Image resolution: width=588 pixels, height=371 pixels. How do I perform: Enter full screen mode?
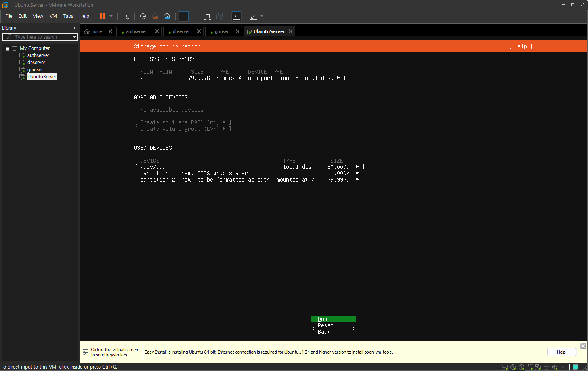[x=208, y=16]
